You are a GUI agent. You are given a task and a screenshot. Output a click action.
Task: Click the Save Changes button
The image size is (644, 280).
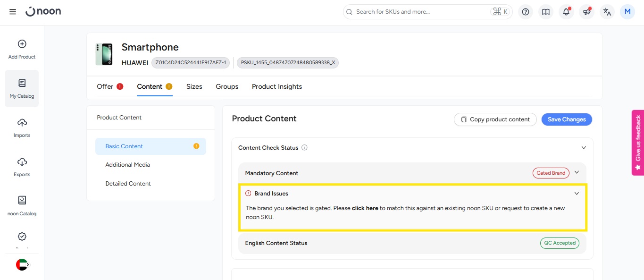566,119
